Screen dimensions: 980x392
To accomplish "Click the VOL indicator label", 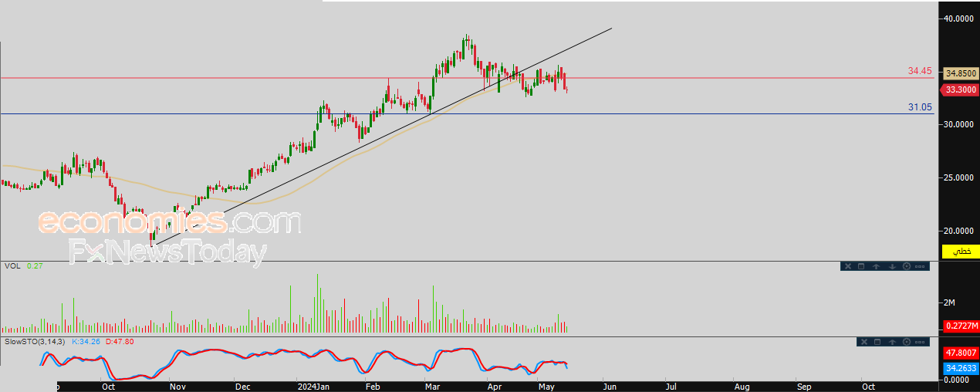I will (x=12, y=266).
